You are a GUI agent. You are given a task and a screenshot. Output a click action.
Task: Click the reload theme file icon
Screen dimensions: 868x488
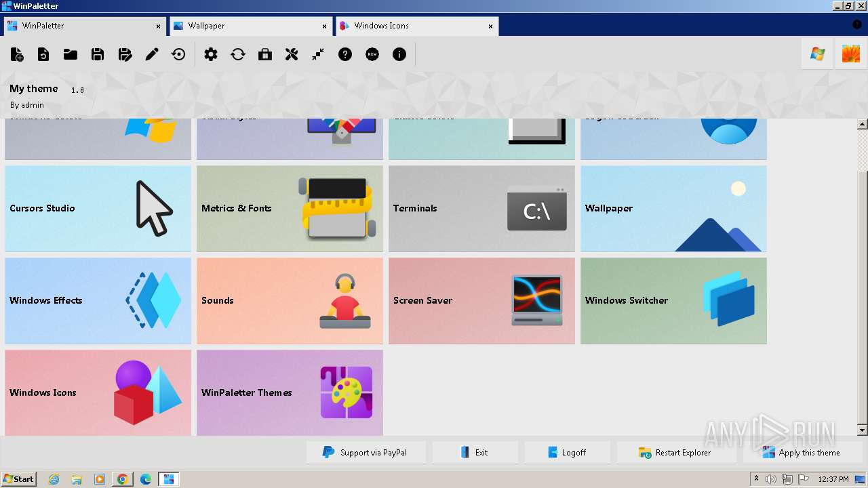pos(43,54)
